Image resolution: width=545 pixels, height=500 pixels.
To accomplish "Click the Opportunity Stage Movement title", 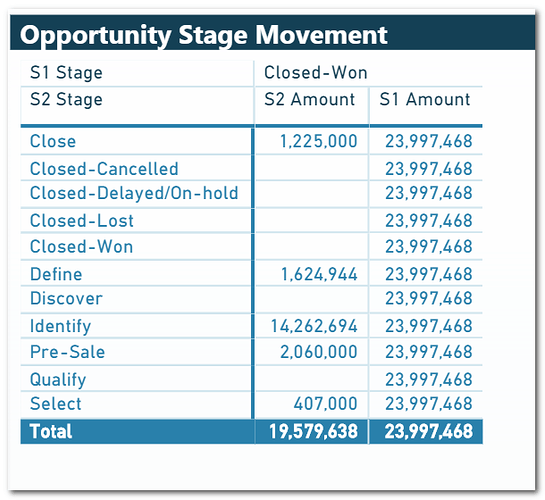I will [x=204, y=35].
